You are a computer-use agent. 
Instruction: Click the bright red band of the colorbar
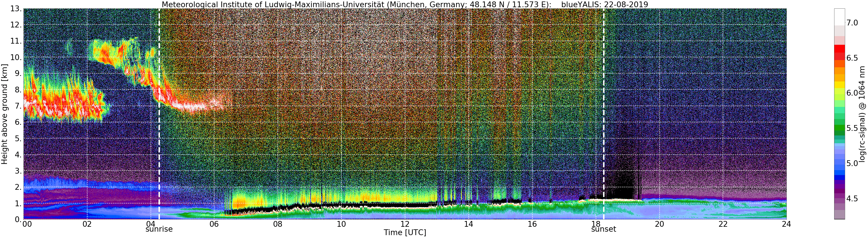coord(839,49)
